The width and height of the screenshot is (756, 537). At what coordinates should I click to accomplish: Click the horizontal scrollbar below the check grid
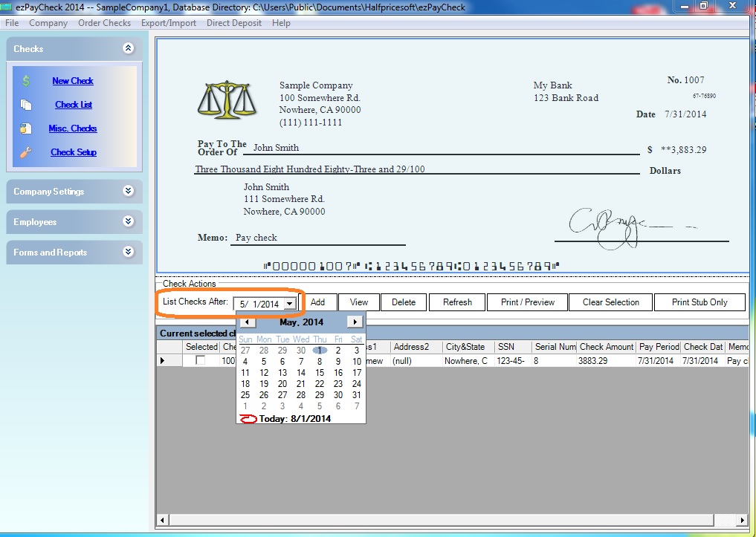(x=446, y=520)
